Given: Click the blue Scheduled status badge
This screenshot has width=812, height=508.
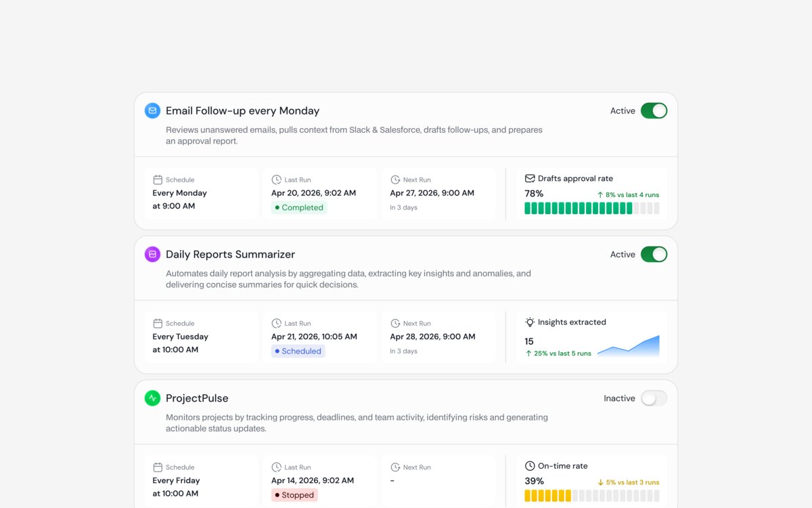Looking at the screenshot, I should click(x=298, y=351).
